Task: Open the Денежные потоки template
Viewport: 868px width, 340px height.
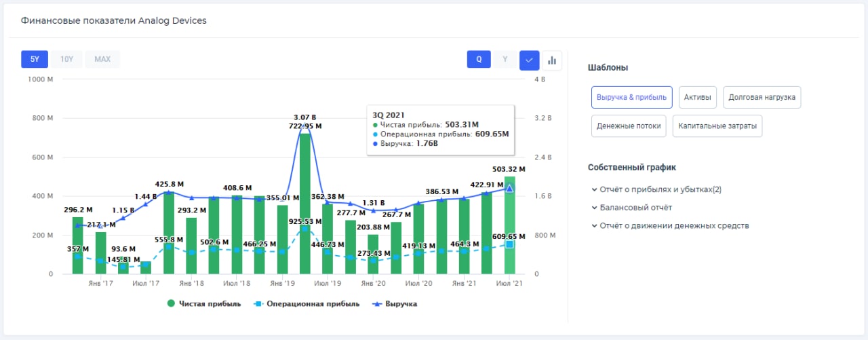Action: pyautogui.click(x=629, y=126)
